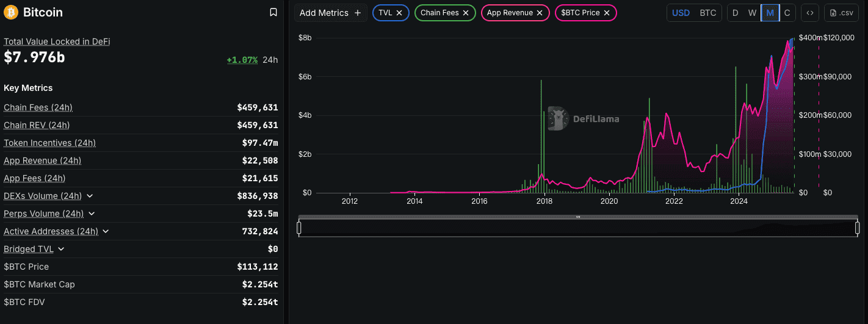This screenshot has height=324, width=868.
Task: Download chart data as .csv
Action: pyautogui.click(x=841, y=12)
